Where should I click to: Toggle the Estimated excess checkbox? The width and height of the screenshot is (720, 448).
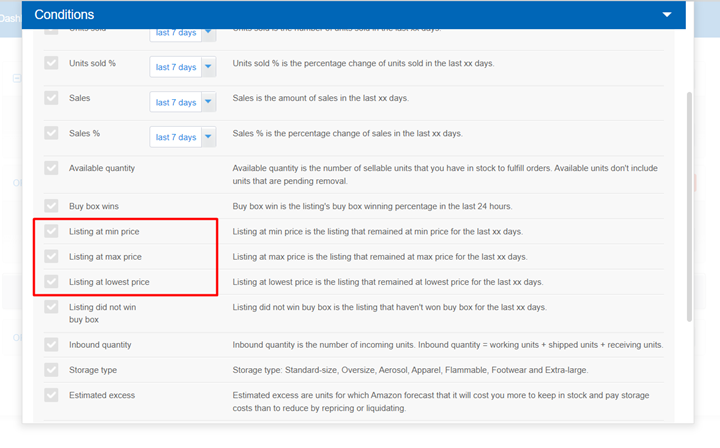click(x=51, y=395)
